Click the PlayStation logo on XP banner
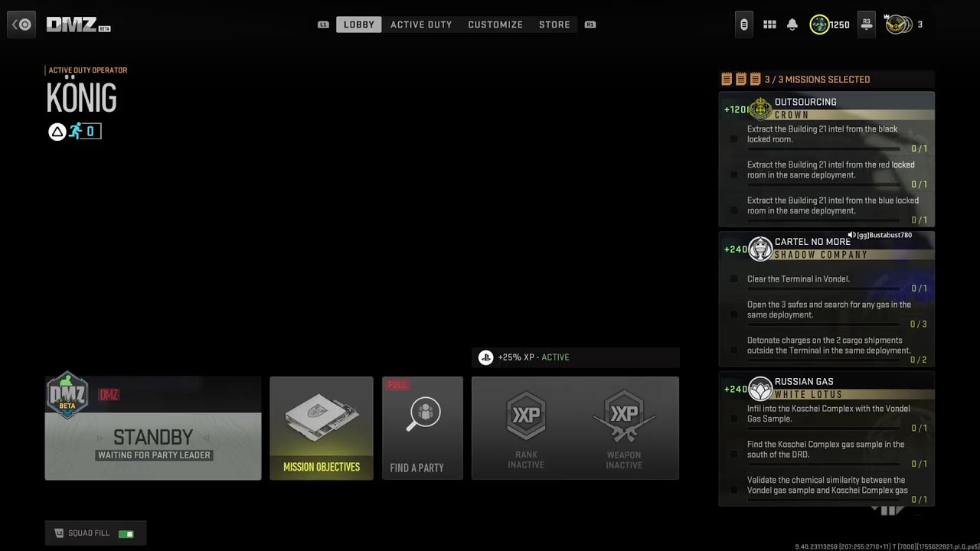This screenshot has height=551, width=980. click(x=485, y=357)
